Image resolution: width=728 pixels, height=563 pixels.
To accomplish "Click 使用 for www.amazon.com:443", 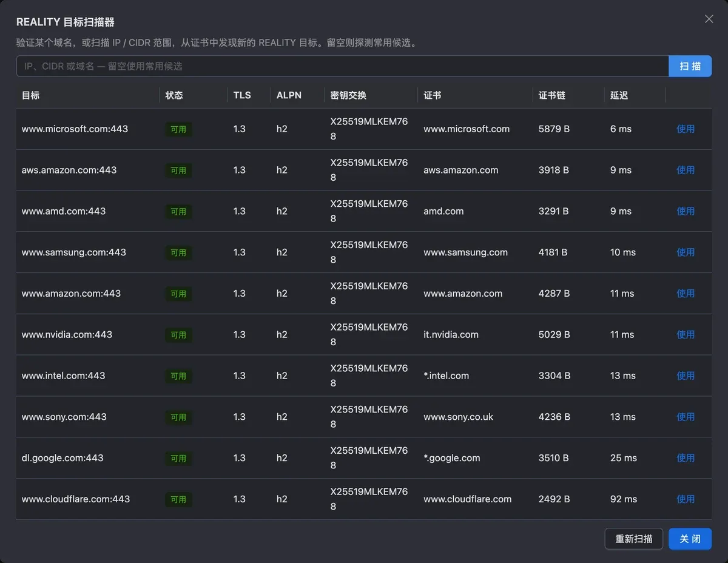I will click(686, 293).
